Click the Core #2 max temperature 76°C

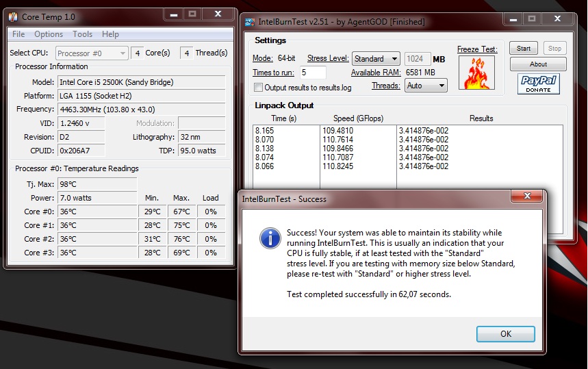(181, 239)
